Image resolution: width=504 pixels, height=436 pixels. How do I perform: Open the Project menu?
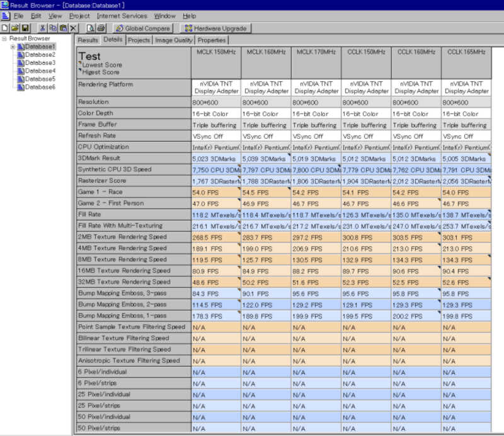click(x=79, y=16)
